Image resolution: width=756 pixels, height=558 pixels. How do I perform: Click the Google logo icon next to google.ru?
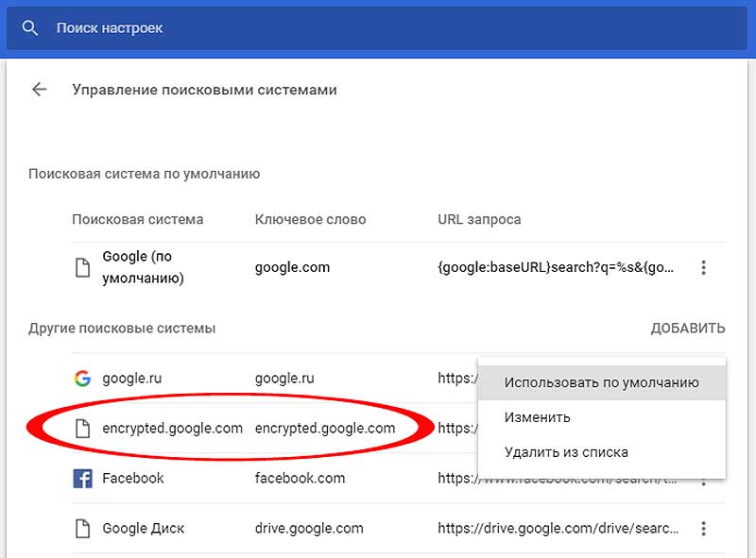[82, 379]
